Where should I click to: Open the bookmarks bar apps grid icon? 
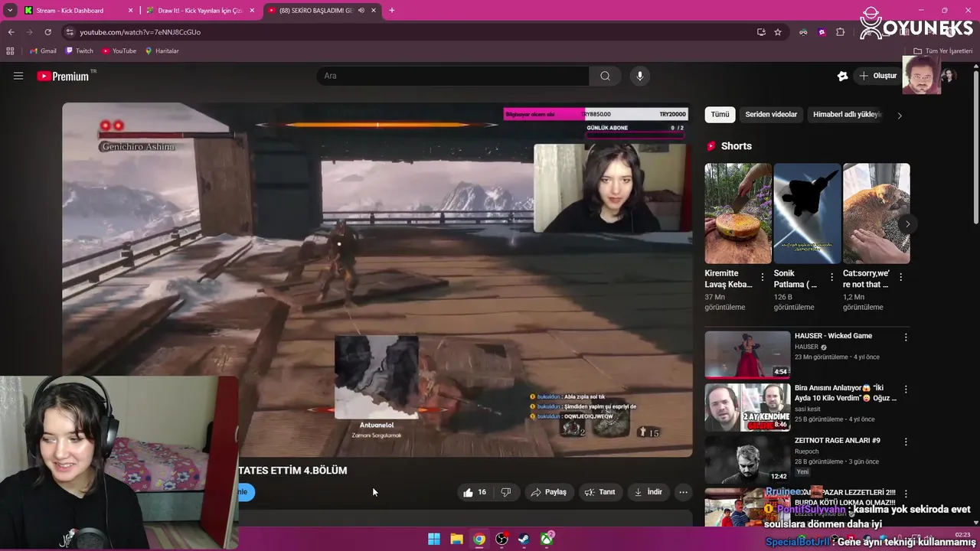coord(10,51)
